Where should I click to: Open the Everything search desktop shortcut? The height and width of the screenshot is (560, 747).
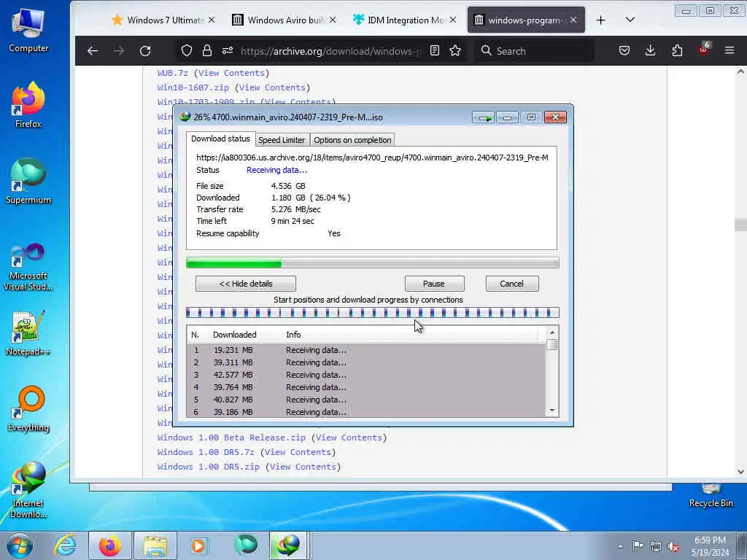28,408
